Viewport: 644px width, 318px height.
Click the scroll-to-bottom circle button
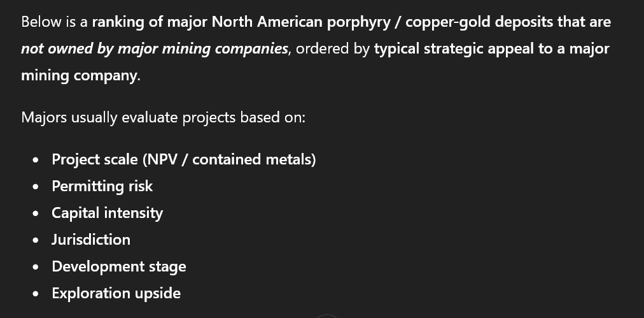click(x=326, y=316)
